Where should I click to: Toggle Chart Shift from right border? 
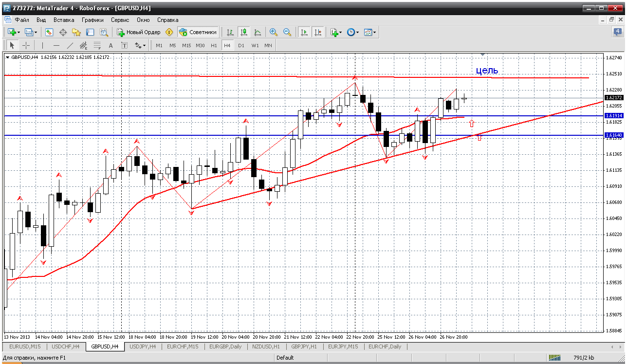point(318,32)
